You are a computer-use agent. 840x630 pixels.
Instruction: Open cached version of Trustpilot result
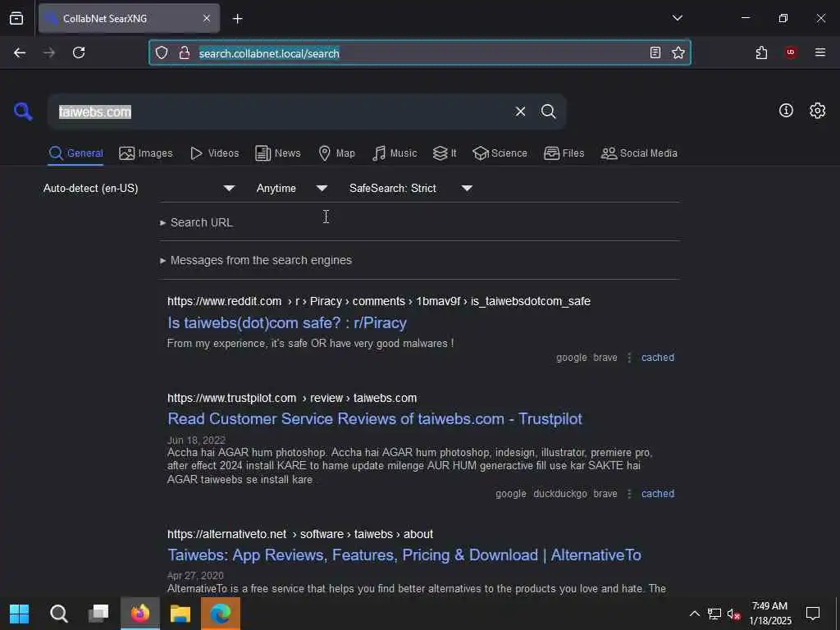coord(658,493)
